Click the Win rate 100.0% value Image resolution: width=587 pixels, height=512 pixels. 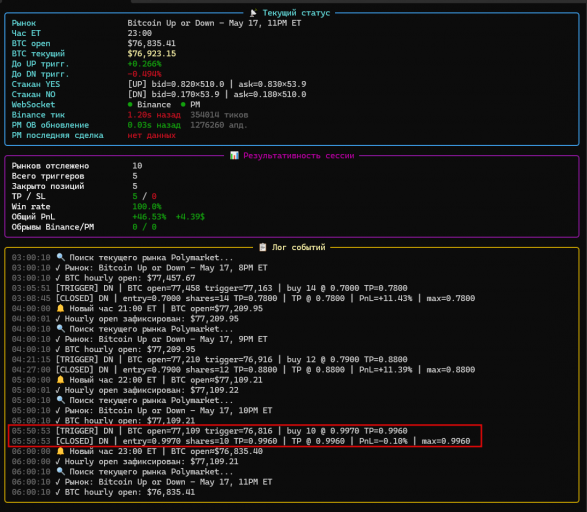tap(147, 207)
